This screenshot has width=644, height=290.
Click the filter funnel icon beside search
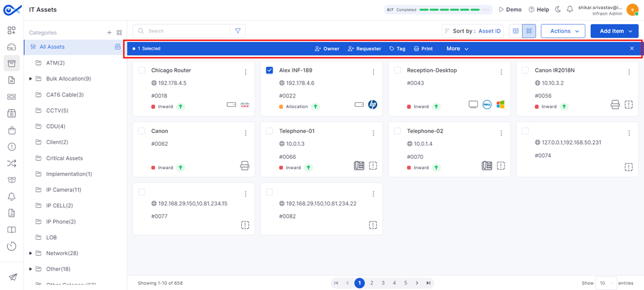tap(238, 31)
